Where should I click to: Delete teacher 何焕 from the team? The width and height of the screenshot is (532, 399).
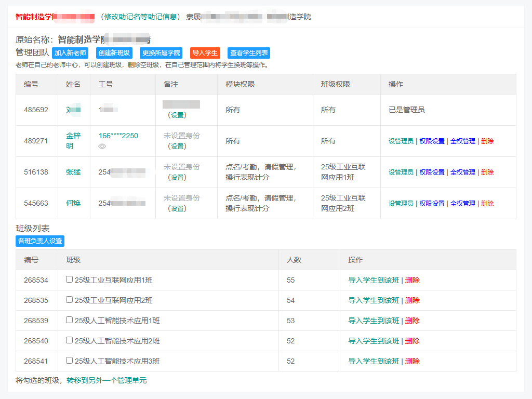click(487, 203)
